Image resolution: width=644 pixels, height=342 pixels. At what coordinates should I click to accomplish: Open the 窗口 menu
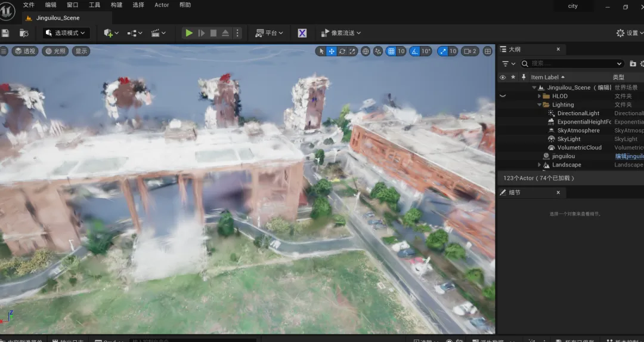tap(72, 5)
